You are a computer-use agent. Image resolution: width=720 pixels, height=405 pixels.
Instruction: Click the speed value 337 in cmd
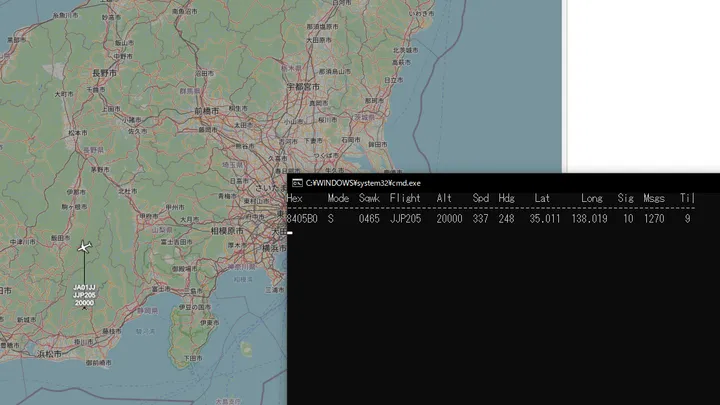481,219
